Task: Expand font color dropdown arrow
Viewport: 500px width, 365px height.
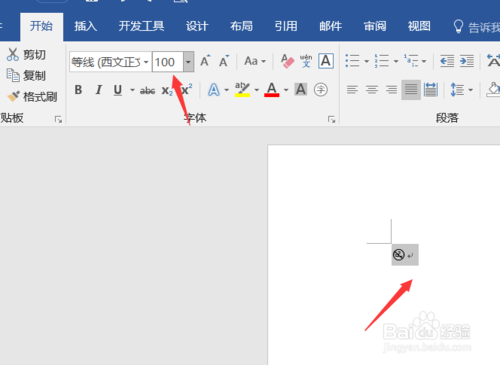Action: (x=286, y=90)
